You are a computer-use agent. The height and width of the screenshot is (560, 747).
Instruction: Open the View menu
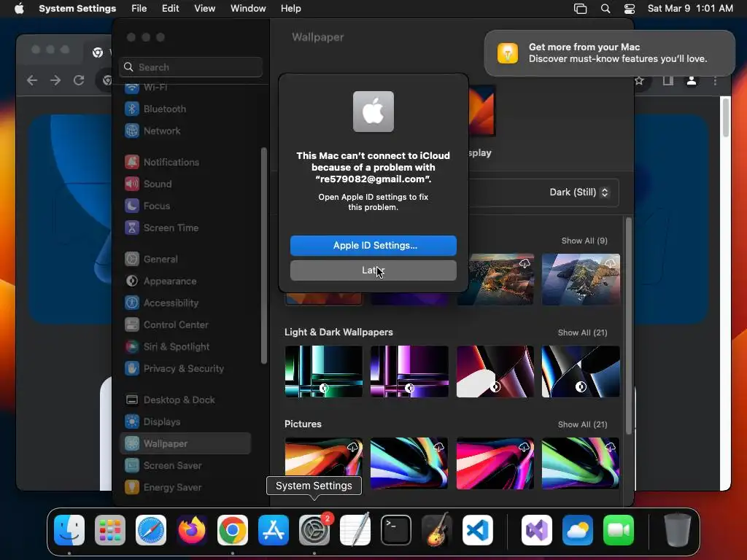point(204,9)
